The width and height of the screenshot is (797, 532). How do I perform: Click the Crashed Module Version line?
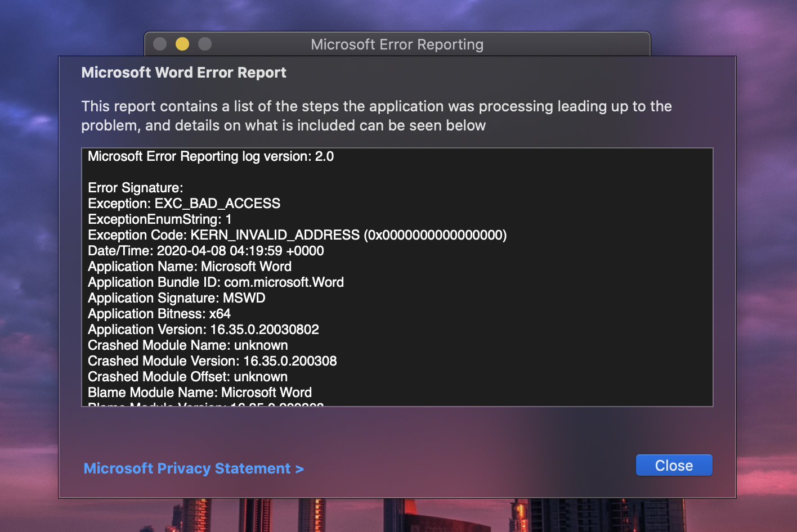pos(212,361)
